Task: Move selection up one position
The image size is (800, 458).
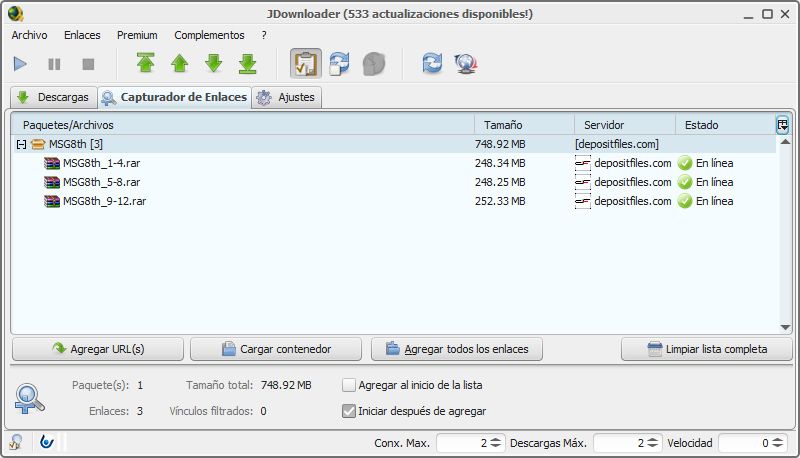Action: (180, 64)
